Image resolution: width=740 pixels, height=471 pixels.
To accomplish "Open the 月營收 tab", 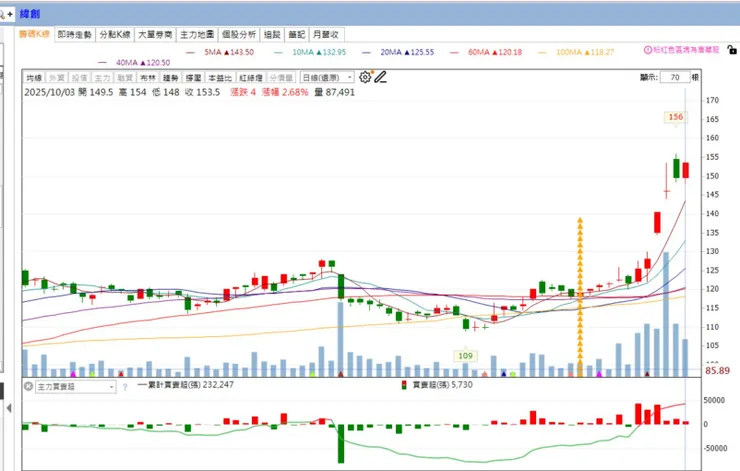I will point(326,34).
